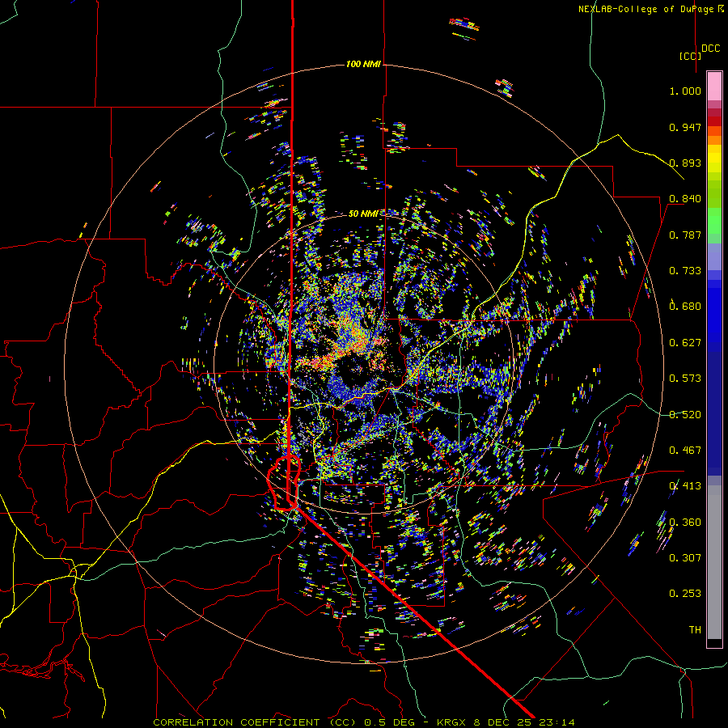Click the 100 NMI range ring label
Image resolution: width=728 pixels, height=728 pixels.
click(363, 64)
